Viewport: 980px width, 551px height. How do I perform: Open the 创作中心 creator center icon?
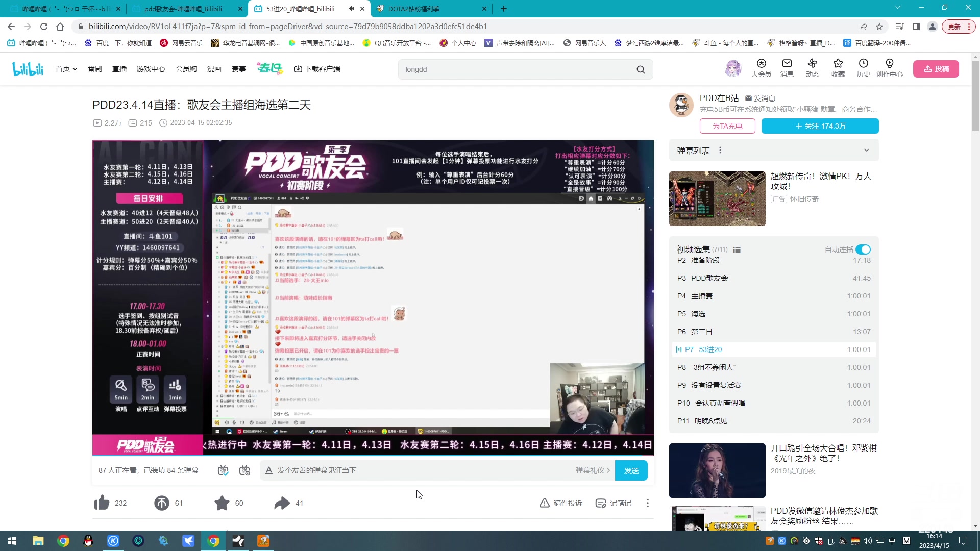pos(889,68)
